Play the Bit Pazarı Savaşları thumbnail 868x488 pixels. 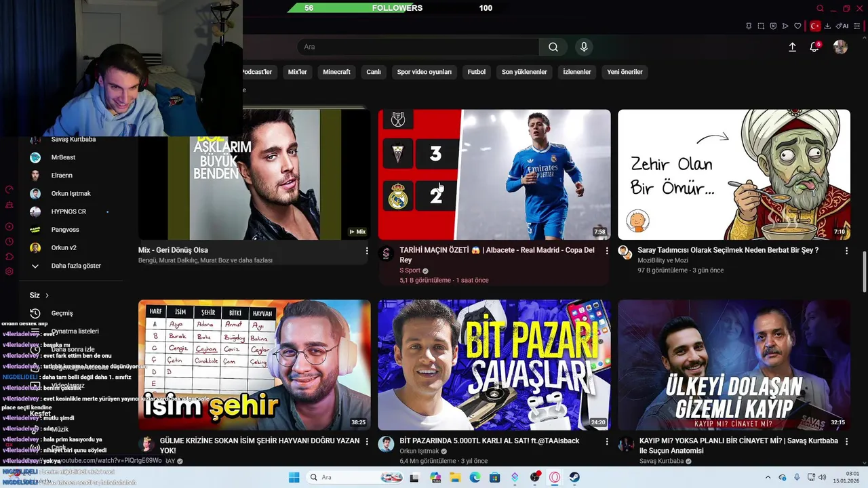click(494, 365)
